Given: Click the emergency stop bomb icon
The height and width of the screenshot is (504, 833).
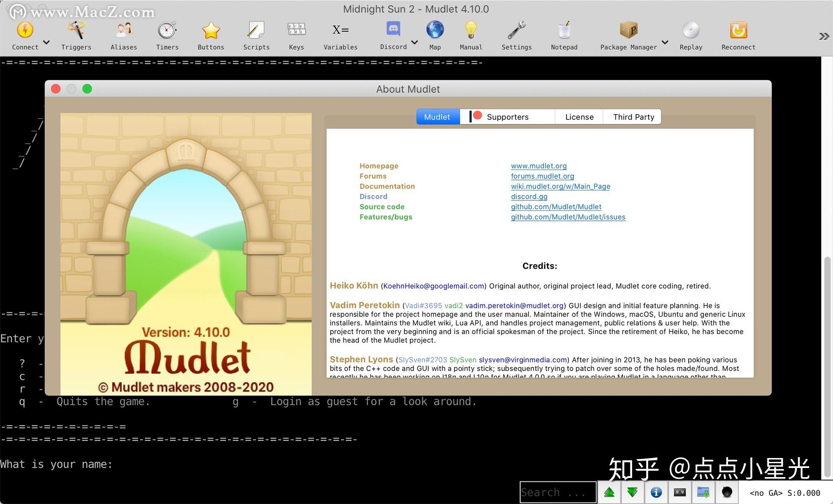Looking at the screenshot, I should point(727,492).
